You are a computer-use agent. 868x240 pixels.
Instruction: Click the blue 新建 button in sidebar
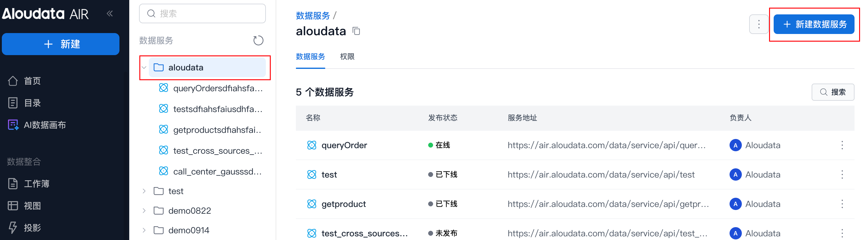click(x=61, y=44)
